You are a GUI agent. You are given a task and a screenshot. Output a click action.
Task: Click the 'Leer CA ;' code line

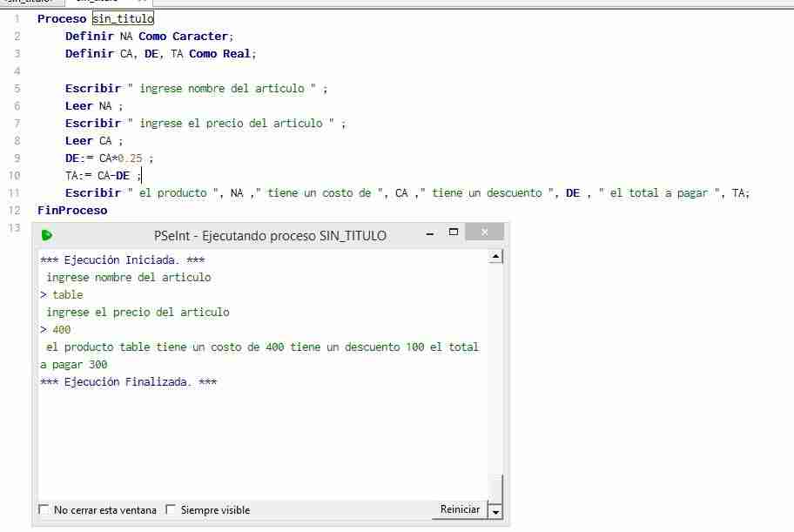(94, 141)
